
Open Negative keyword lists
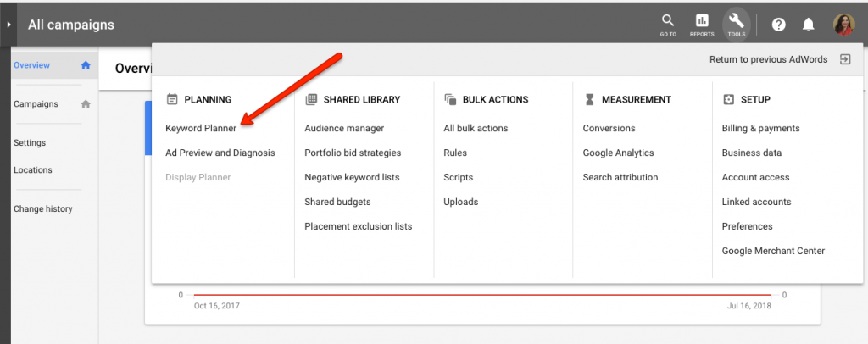352,178
